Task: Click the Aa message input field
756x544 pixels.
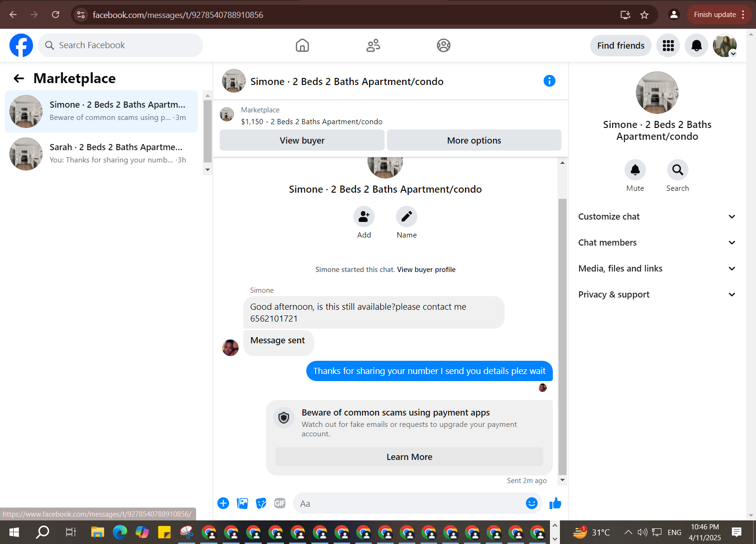Action: (x=409, y=503)
